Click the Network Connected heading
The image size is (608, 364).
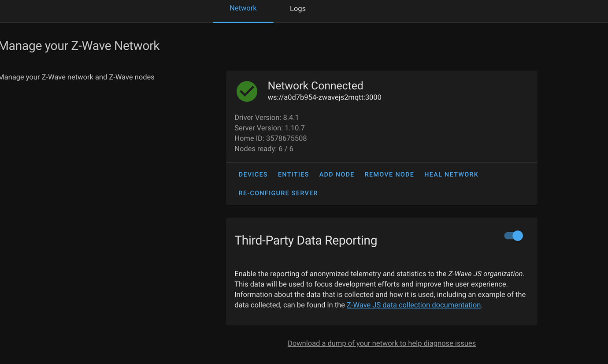[x=315, y=85]
